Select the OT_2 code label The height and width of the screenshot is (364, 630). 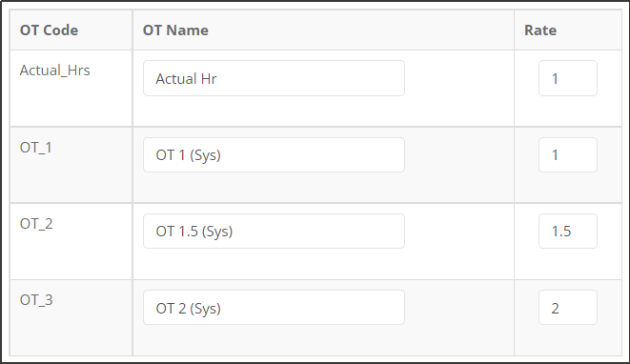pyautogui.click(x=36, y=224)
